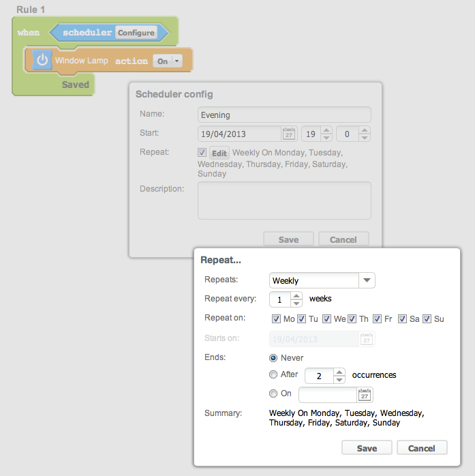
Task: Expand the Window Lamp action On dropdown
Action: [177, 61]
